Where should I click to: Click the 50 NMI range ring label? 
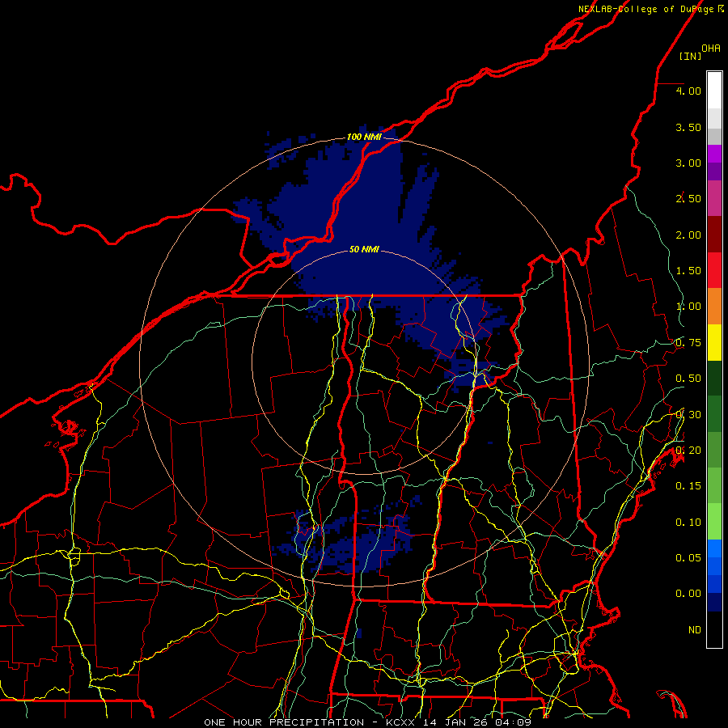click(364, 249)
